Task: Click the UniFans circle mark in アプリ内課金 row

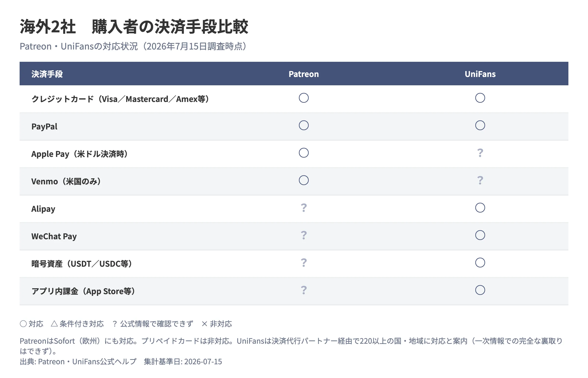Action: point(480,290)
